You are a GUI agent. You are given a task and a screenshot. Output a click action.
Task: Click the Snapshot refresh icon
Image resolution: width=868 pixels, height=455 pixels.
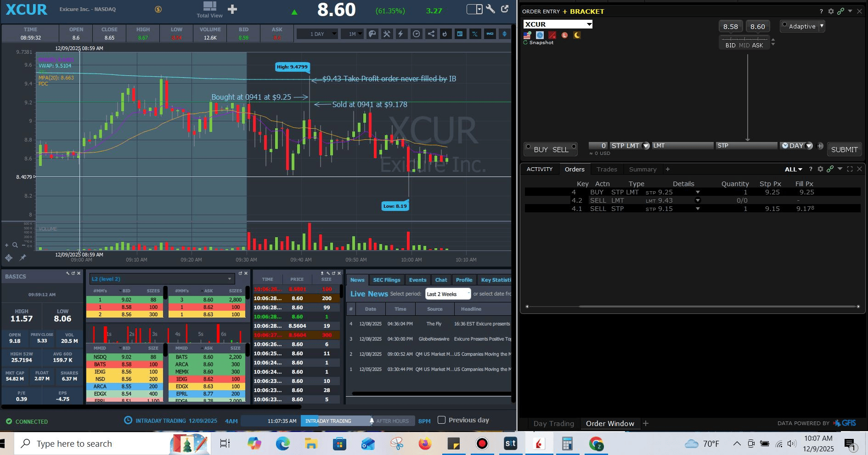[525, 43]
